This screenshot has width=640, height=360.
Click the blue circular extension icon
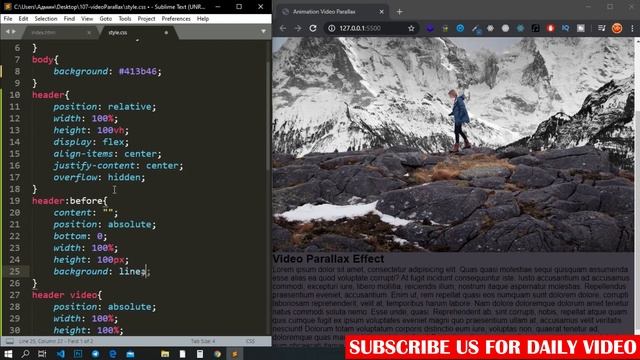pos(460,28)
